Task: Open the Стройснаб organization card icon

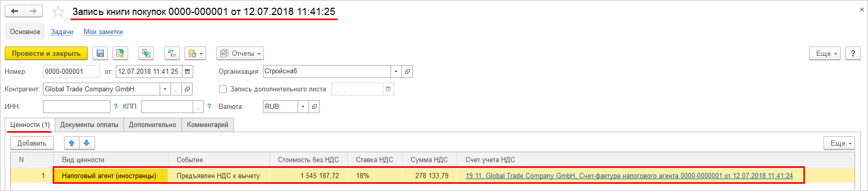Action: tap(407, 71)
